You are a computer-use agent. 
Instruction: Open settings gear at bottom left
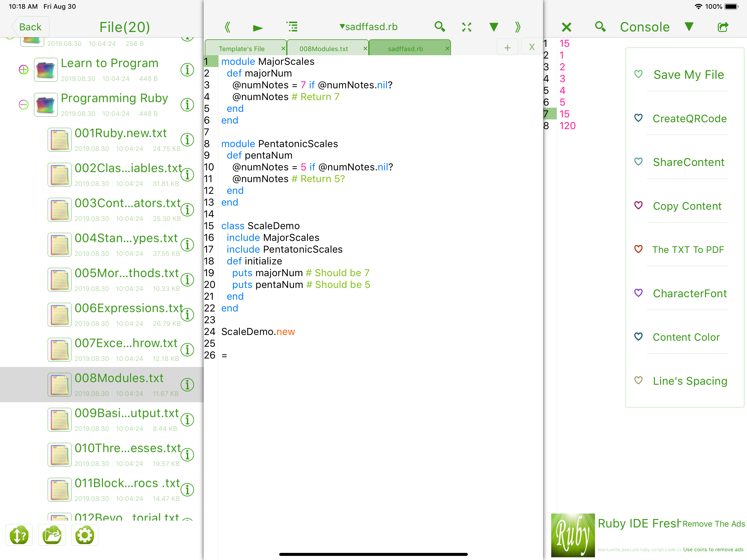tap(84, 535)
